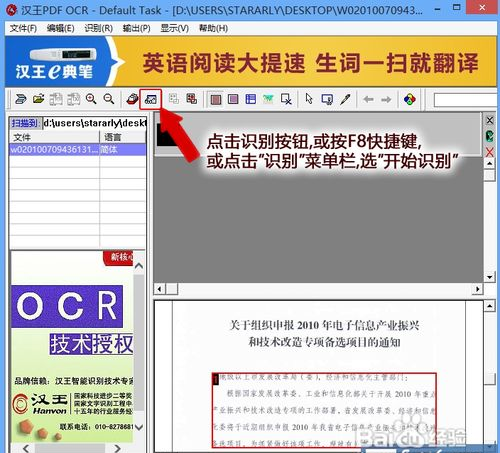The image size is (500, 453).
Task: Select the pen edit tool
Action: pyautogui.click(x=345, y=99)
